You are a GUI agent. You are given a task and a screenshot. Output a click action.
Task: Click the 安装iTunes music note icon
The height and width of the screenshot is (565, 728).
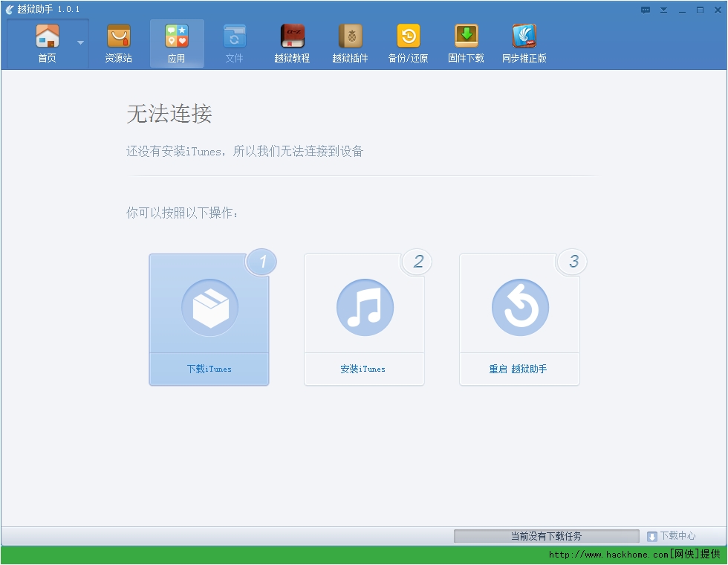coord(365,308)
